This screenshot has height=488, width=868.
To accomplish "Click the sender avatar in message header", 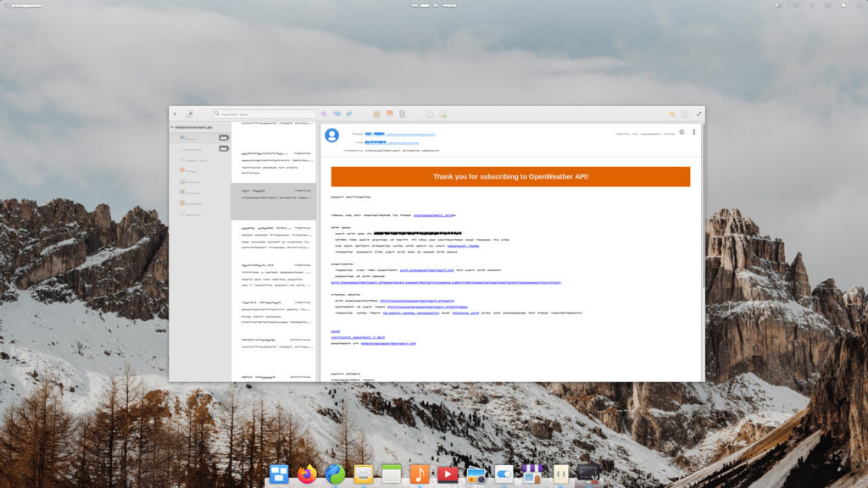I will (x=332, y=135).
